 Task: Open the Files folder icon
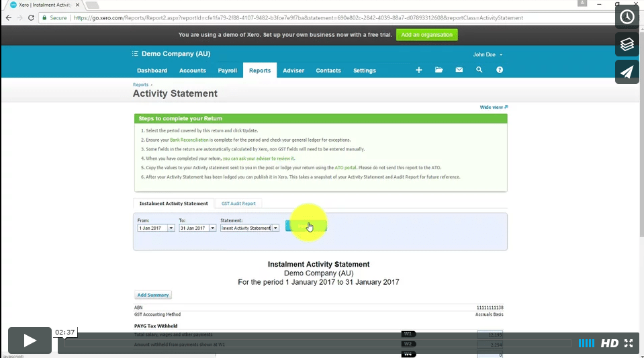pos(439,70)
